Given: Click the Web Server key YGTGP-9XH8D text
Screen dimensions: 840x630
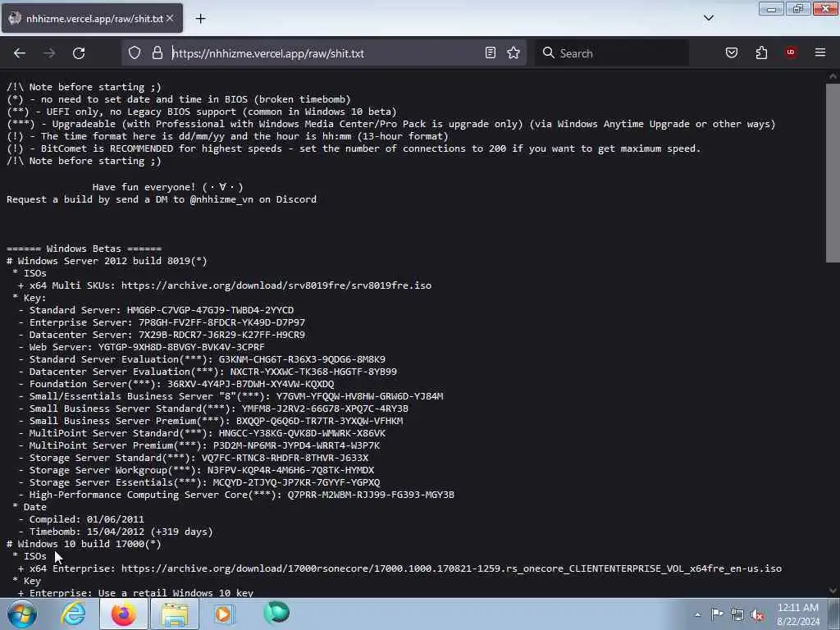Looking at the screenshot, I should pos(181,347).
